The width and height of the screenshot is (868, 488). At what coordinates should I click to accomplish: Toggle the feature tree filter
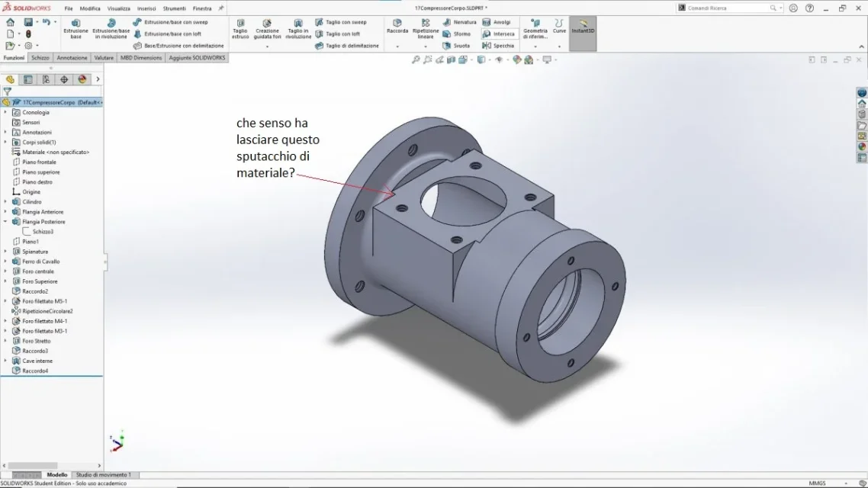click(8, 91)
